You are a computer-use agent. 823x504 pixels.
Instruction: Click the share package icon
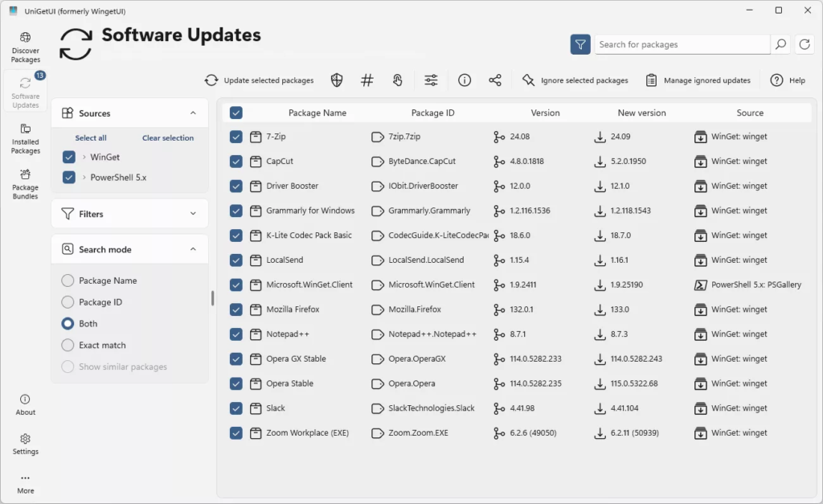click(495, 80)
